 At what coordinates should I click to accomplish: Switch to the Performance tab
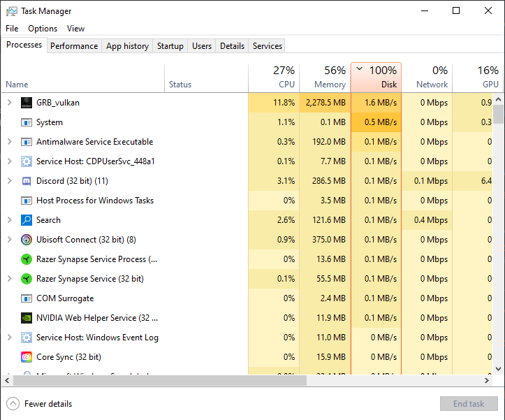click(74, 46)
